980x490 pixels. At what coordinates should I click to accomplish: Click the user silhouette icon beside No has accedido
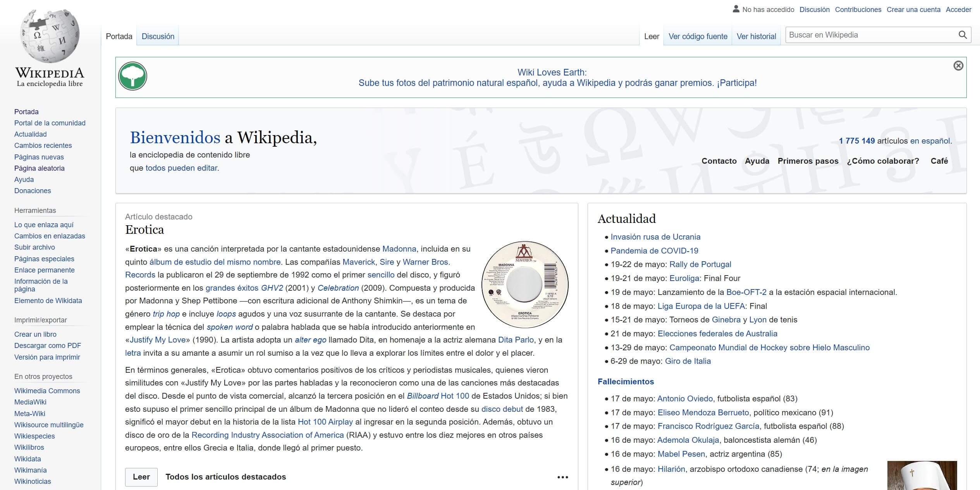[736, 9]
